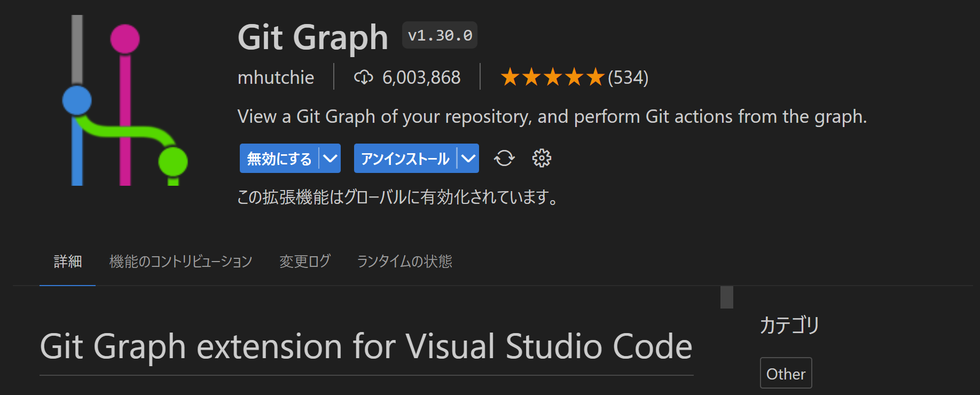Click the Git Graph title heading
980x395 pixels.
coord(313,38)
